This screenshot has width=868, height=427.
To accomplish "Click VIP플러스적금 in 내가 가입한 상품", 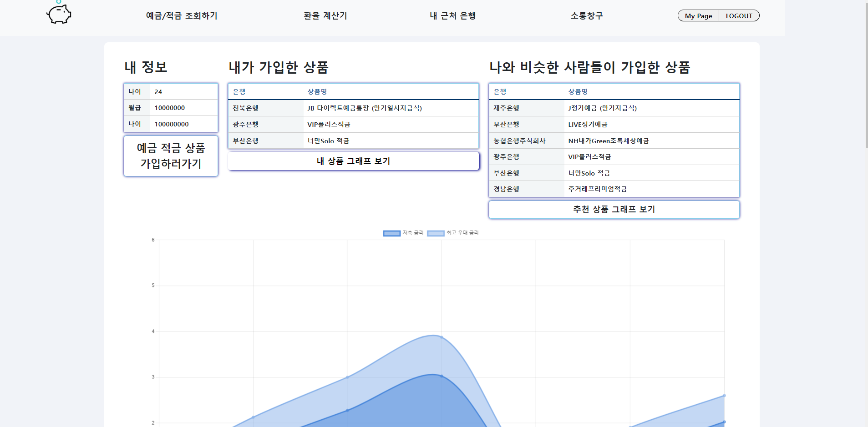I will coord(329,125).
